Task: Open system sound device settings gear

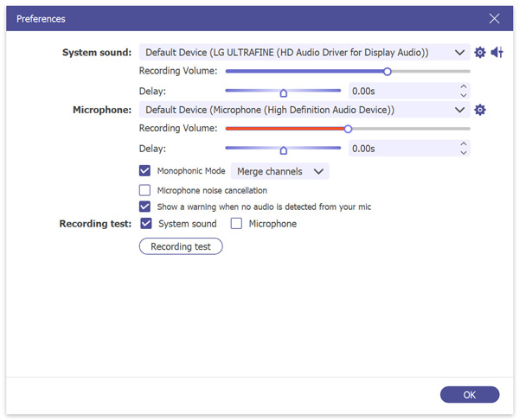Action: [479, 52]
